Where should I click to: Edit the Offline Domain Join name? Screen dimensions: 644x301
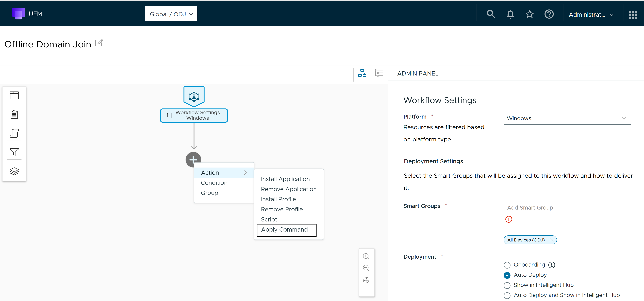point(99,43)
